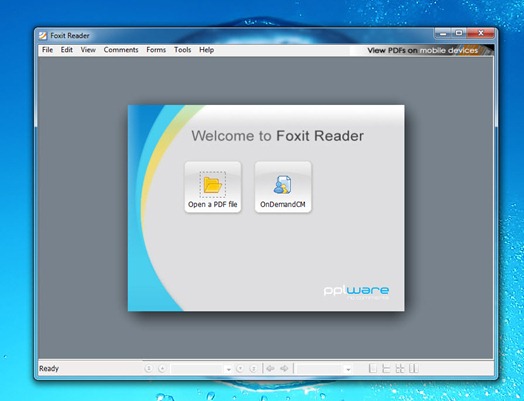Viewport: 524px width, 401px height.
Task: Select single page layout icon
Action: click(373, 368)
